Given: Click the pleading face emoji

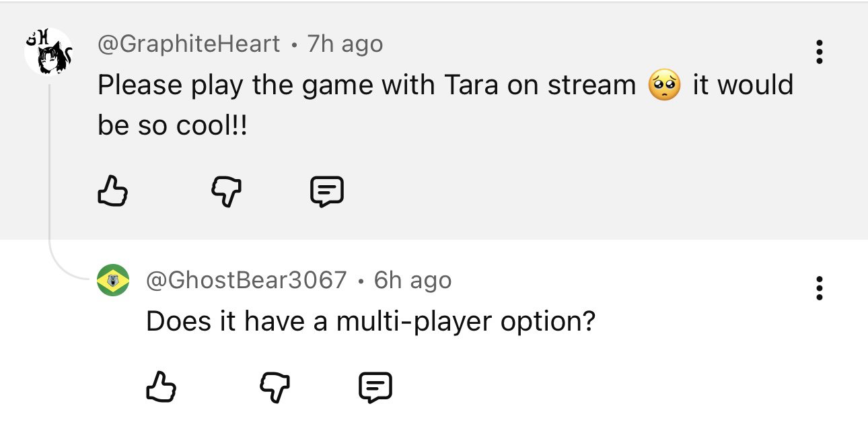Looking at the screenshot, I should pyautogui.click(x=664, y=86).
